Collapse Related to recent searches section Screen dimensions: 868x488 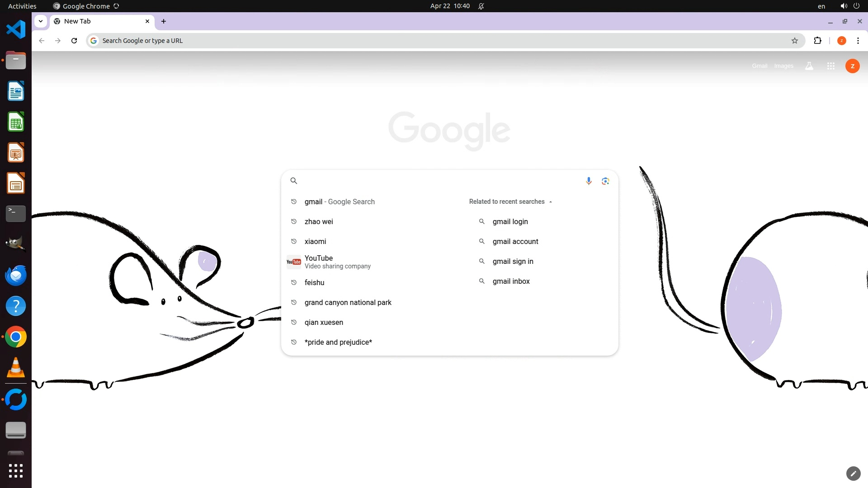[x=550, y=202]
